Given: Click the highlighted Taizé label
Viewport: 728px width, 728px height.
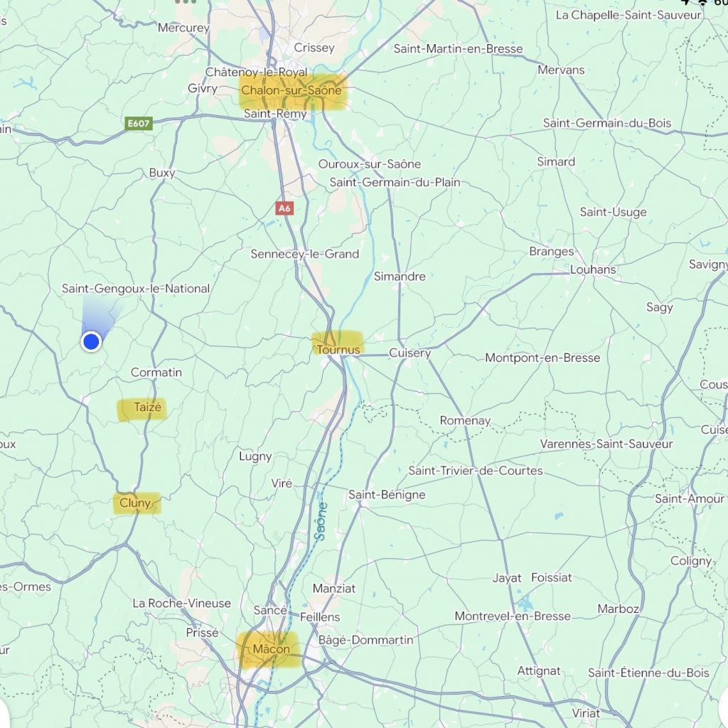Looking at the screenshot, I should [148, 407].
